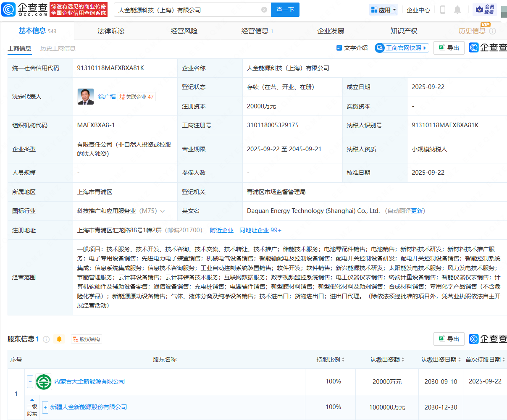Switch to the 法律诉讼 tab
The image size is (507, 420).
[x=111, y=31]
